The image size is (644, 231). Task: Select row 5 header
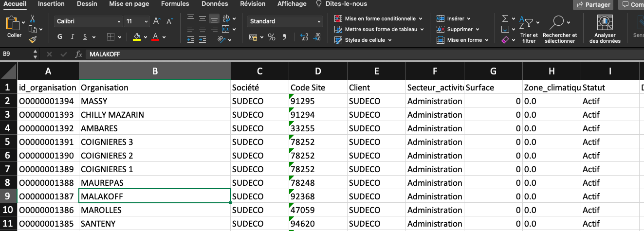click(x=8, y=142)
